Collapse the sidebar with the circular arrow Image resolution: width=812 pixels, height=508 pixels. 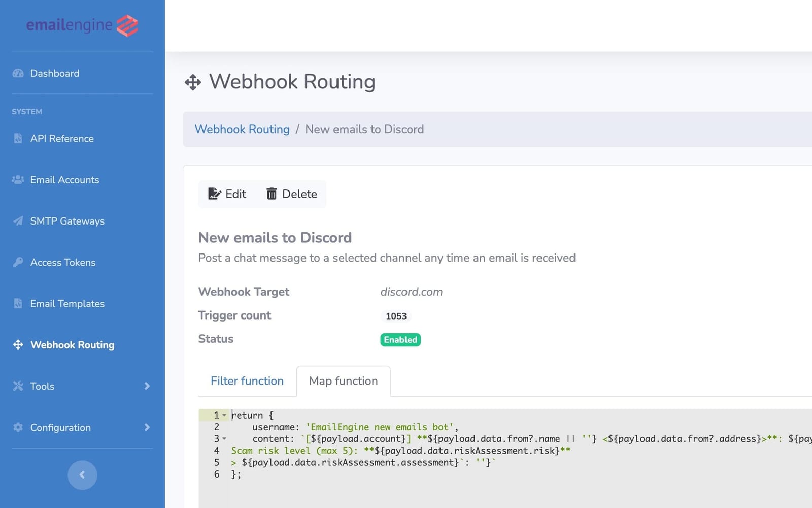coord(82,475)
